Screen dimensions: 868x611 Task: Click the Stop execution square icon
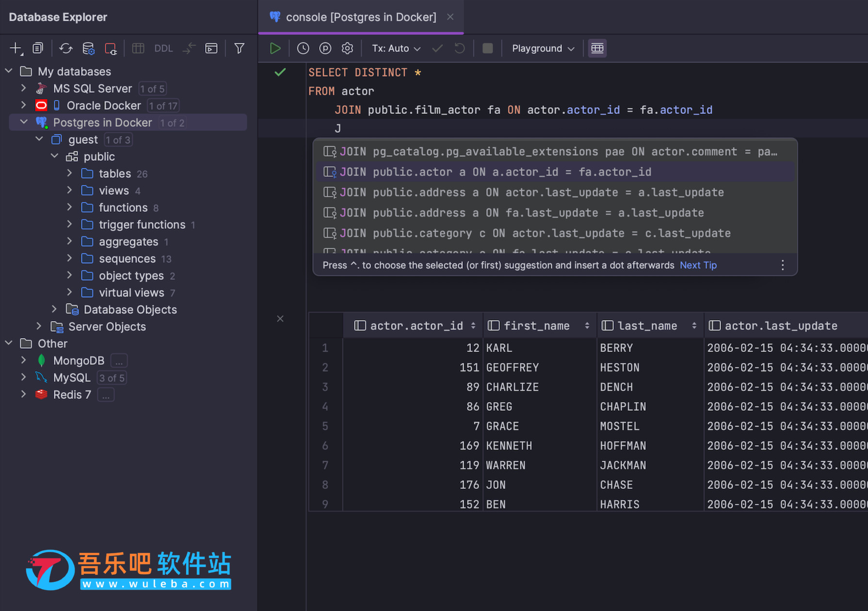click(x=488, y=48)
